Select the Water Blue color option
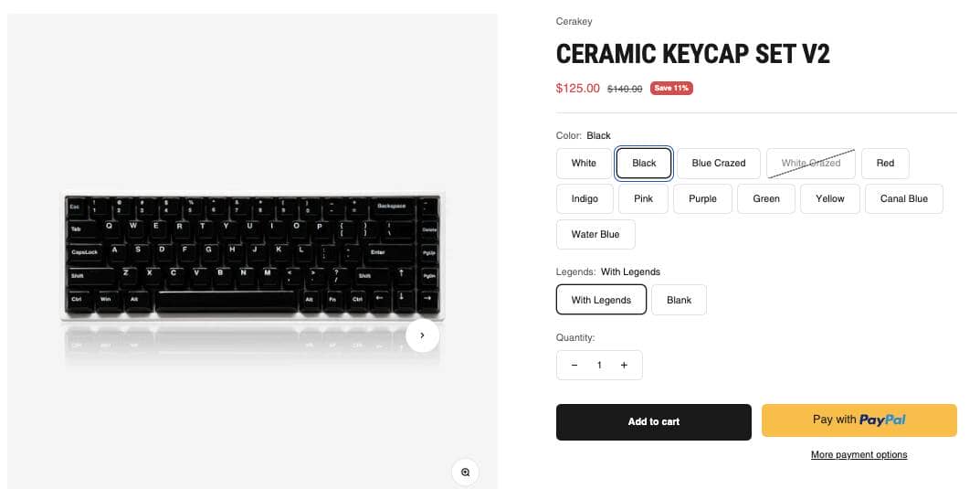 (x=595, y=235)
